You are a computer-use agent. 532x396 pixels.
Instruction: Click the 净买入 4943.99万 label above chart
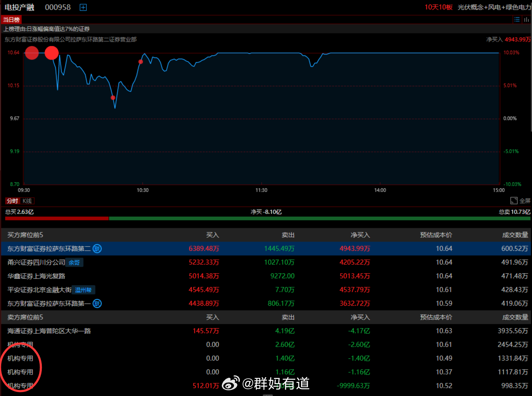(x=509, y=40)
